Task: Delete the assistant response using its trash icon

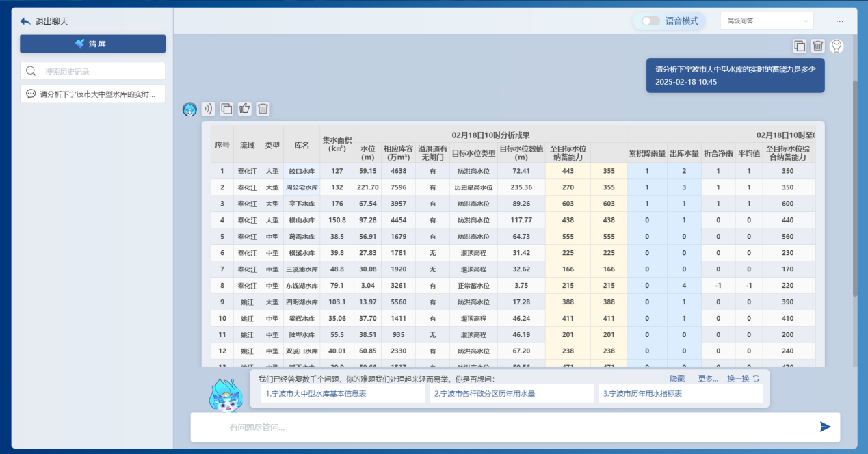Action: coord(263,109)
